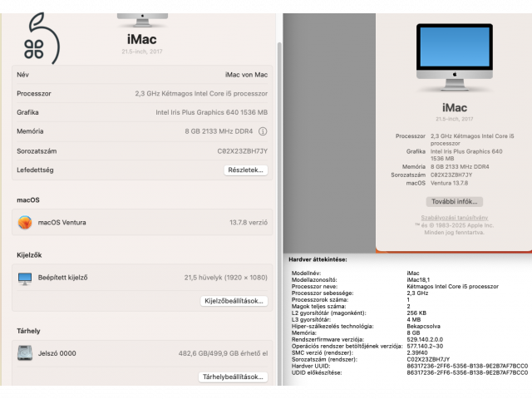This screenshot has height=399, width=532.
Task: Click the iMac title in About window
Action: tap(455, 108)
